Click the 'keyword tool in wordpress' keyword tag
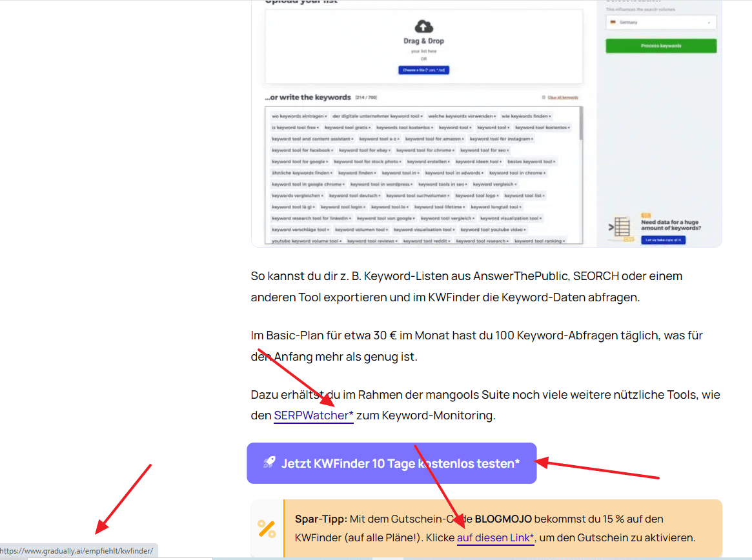The height and width of the screenshot is (560, 752). point(381,184)
